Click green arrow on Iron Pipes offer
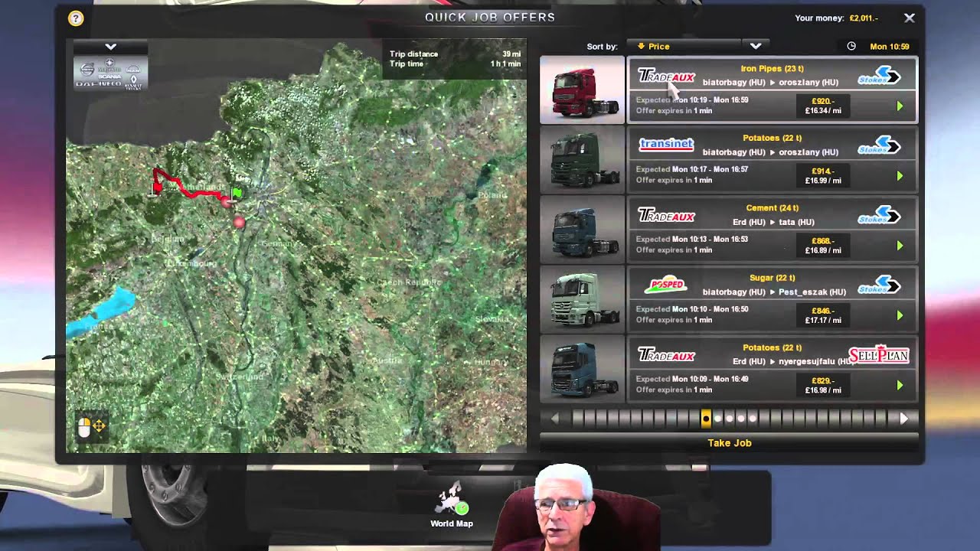This screenshot has height=551, width=980. point(900,106)
